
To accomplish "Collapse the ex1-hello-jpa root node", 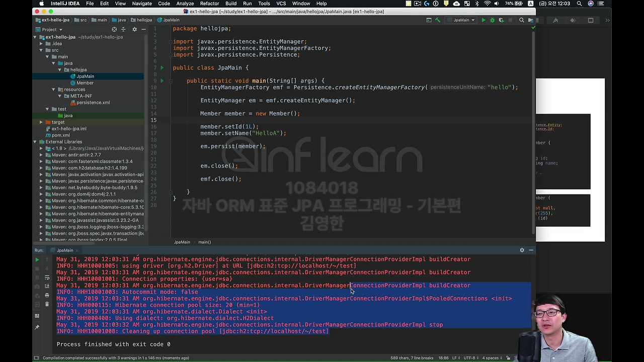I will pyautogui.click(x=35, y=37).
